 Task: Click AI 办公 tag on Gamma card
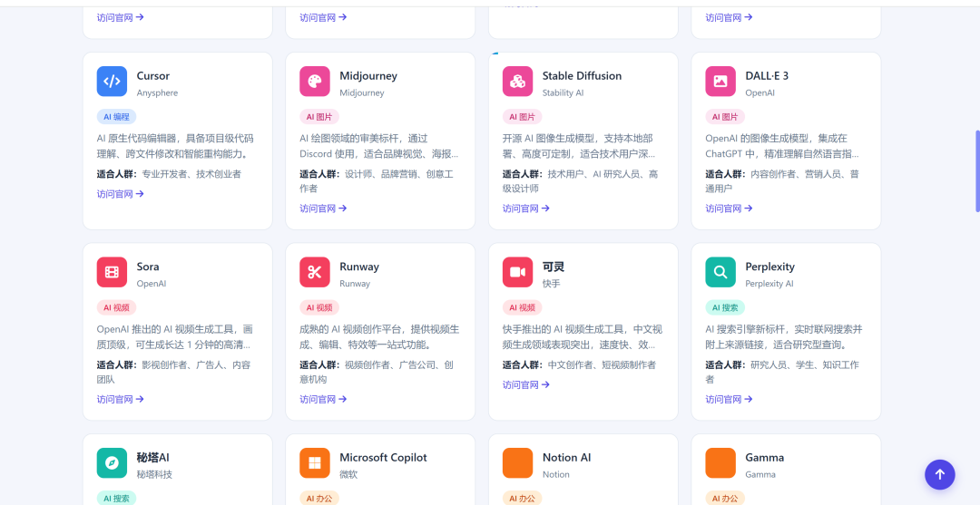pyautogui.click(x=725, y=498)
